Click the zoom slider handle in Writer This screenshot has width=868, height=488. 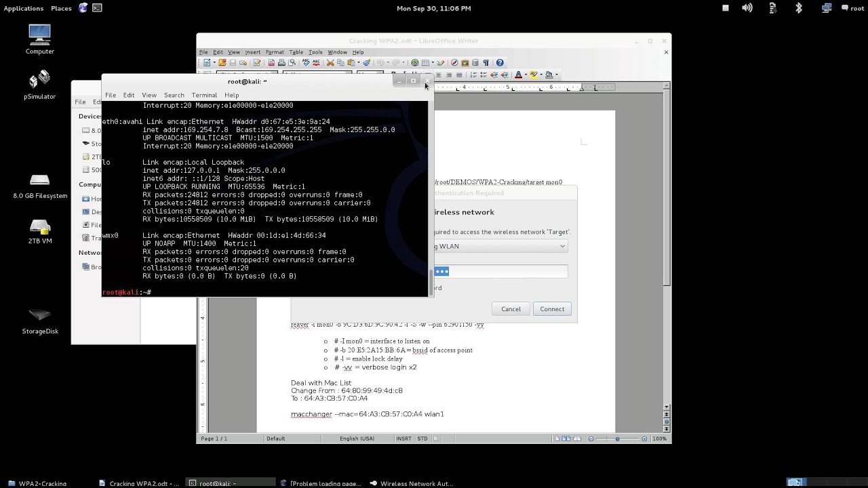(617, 439)
